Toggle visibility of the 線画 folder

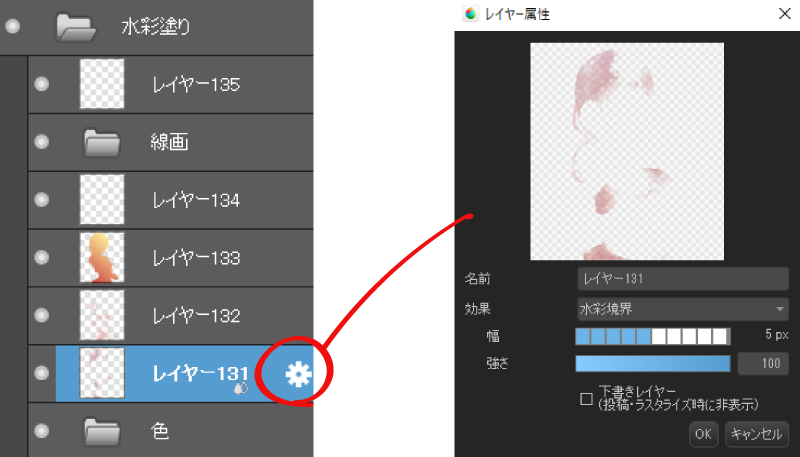pos(41,142)
